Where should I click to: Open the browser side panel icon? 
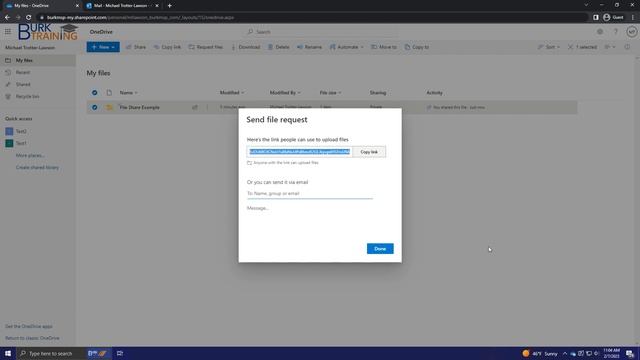(x=596, y=18)
